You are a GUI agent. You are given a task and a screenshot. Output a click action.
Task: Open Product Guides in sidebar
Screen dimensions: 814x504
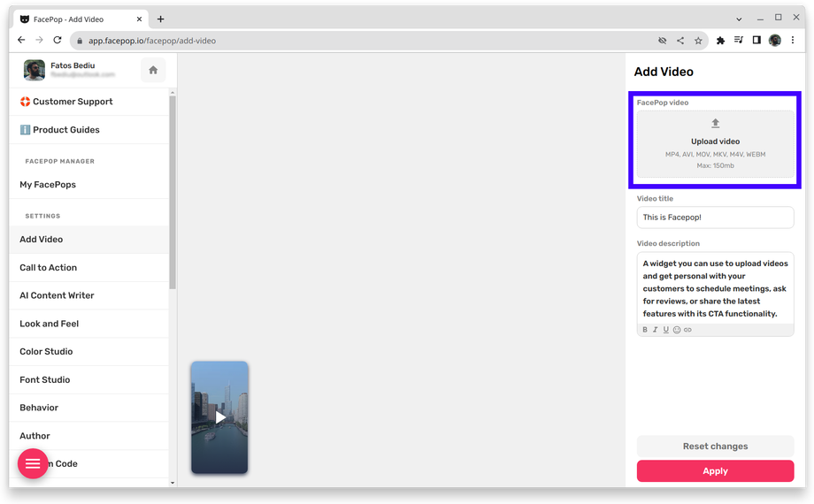click(x=88, y=130)
